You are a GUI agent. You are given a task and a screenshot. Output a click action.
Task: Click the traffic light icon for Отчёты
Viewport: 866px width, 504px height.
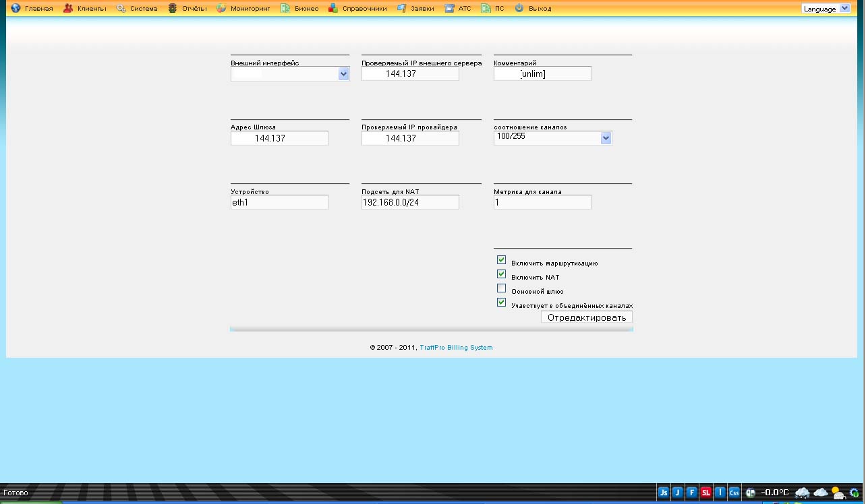[x=173, y=9]
